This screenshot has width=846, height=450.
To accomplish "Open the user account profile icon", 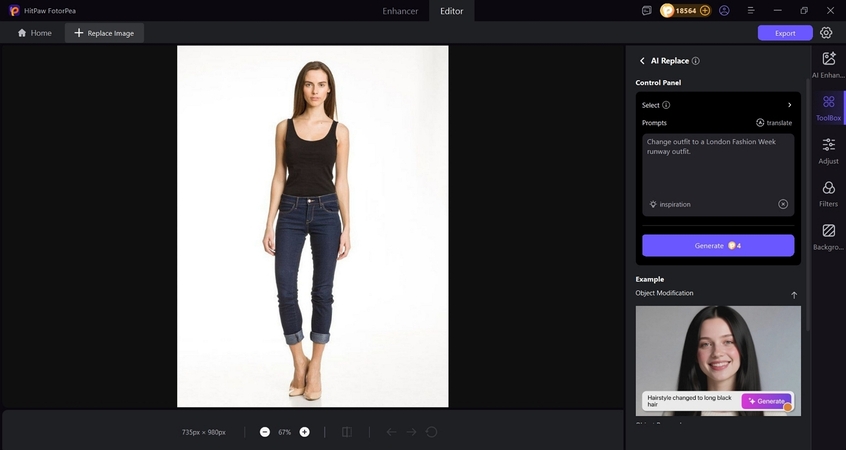I will pos(724,10).
